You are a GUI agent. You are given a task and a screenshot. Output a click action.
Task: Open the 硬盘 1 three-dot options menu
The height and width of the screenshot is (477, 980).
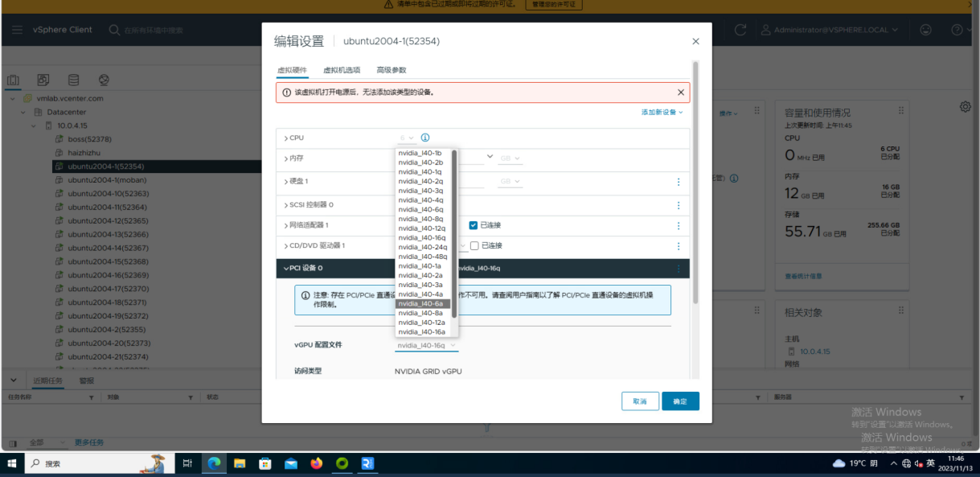tap(679, 182)
